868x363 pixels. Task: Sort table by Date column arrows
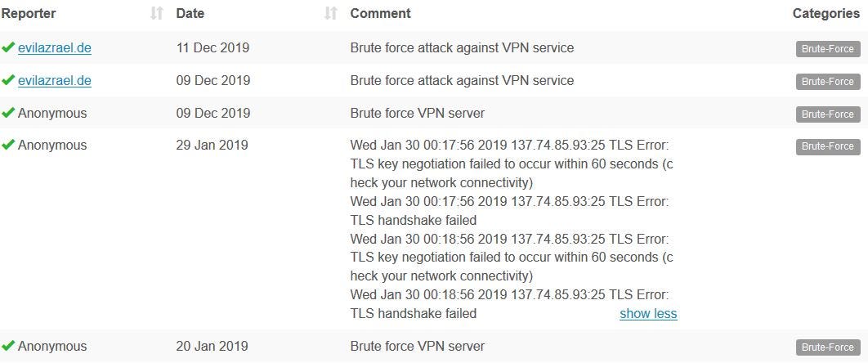[331, 13]
